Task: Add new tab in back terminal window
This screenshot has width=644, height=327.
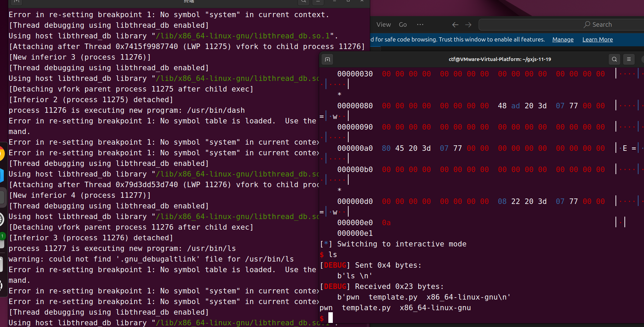Action: [x=16, y=1]
